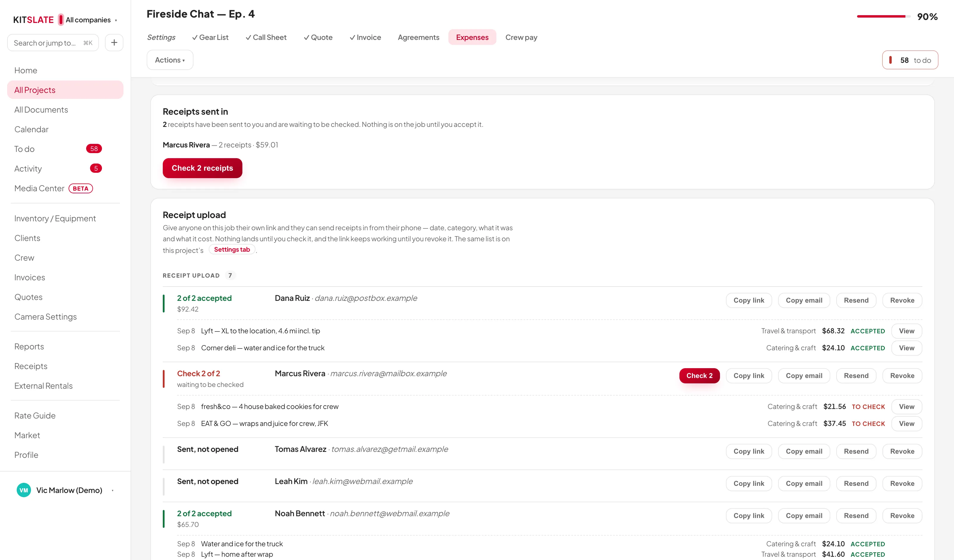Image resolution: width=954 pixels, height=560 pixels.
Task: Switch to the Call Sheet tab
Action: coord(266,37)
